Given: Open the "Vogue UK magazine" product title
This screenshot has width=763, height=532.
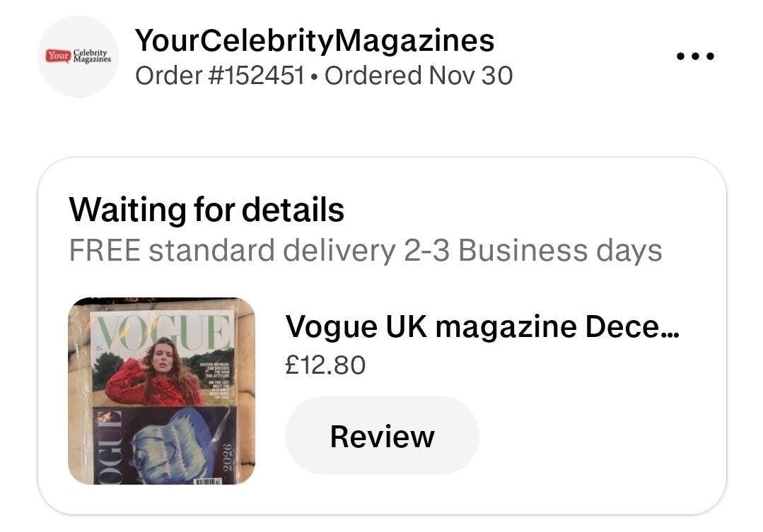Looking at the screenshot, I should (467, 326).
